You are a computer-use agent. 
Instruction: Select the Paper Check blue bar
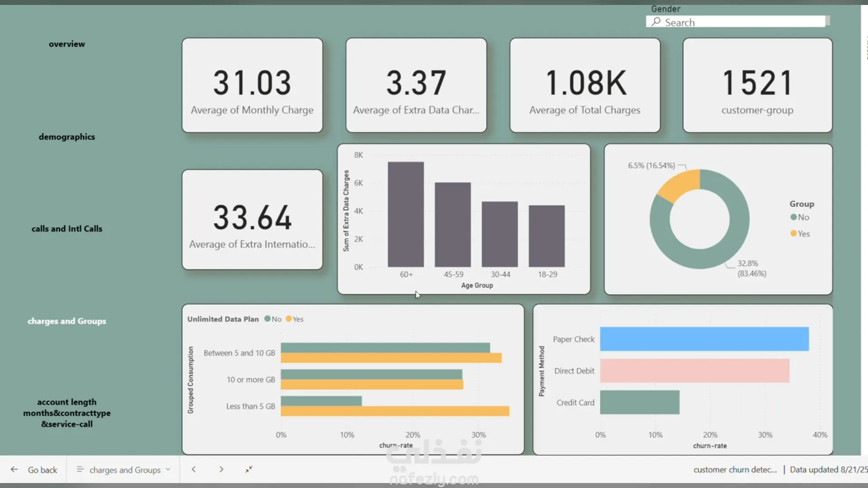click(704, 339)
